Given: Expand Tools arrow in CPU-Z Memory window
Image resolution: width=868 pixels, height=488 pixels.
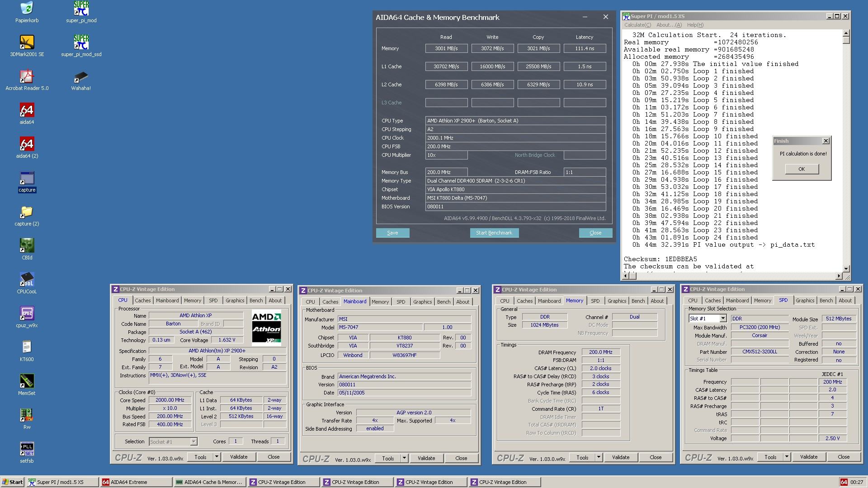Looking at the screenshot, I should (x=599, y=457).
